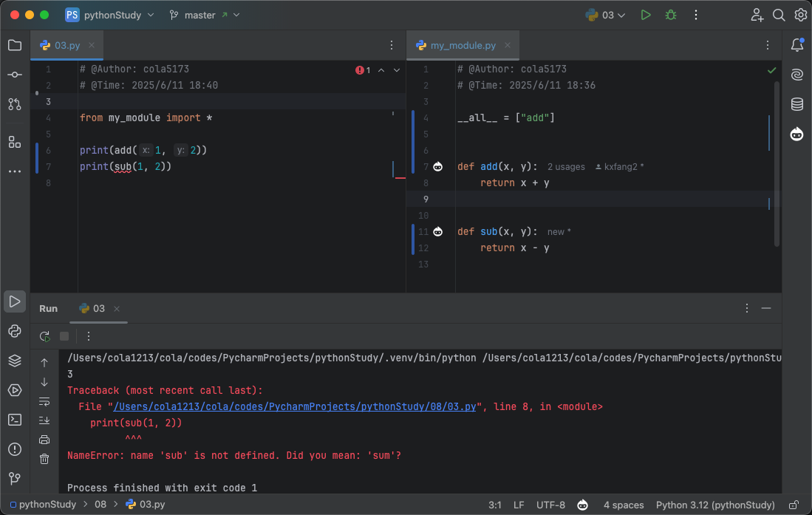
Task: Stop the running process
Action: pyautogui.click(x=64, y=336)
